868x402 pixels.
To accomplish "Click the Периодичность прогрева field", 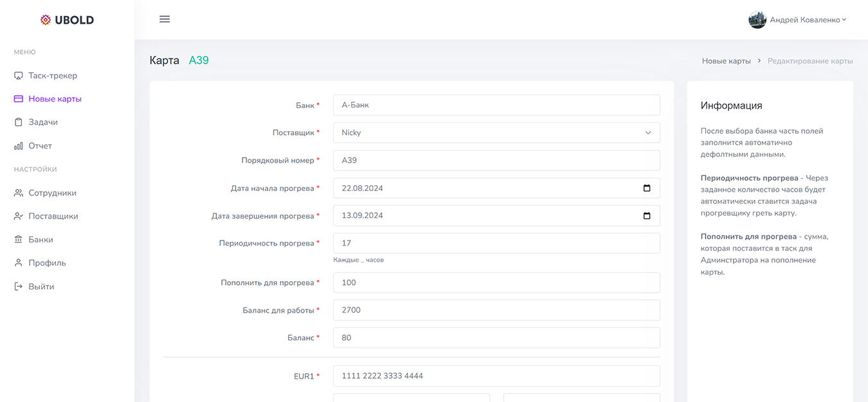I will pyautogui.click(x=496, y=243).
